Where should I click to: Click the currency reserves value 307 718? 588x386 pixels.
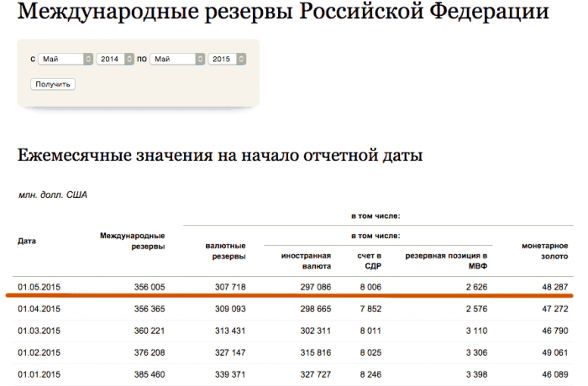pyautogui.click(x=230, y=287)
